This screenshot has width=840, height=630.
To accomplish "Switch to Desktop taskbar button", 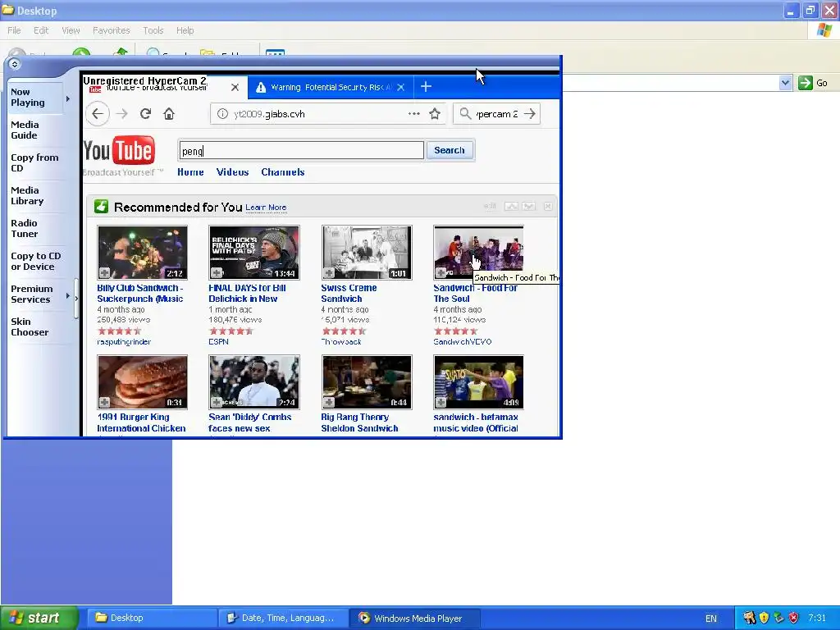I will pos(151,619).
